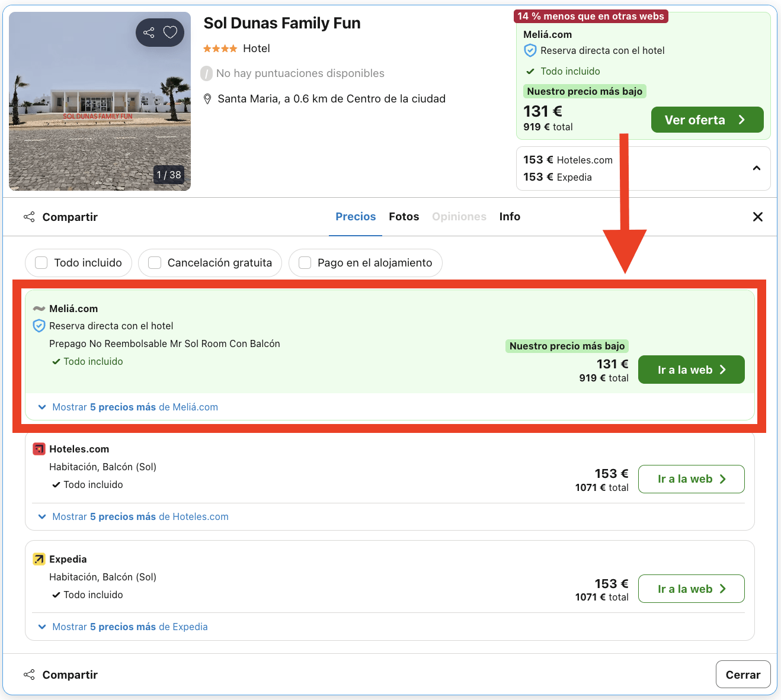Screen dimensions: 781x700
Task: Click Prepago No Reembolsable Mr Sol Room text
Action: pyautogui.click(x=165, y=343)
